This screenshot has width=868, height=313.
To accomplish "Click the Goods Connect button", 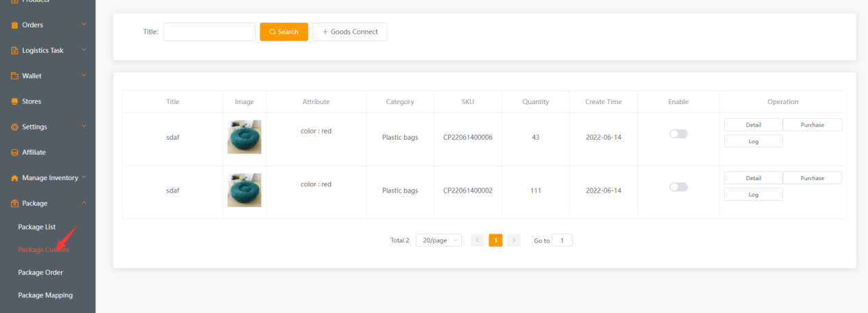I will click(x=349, y=32).
